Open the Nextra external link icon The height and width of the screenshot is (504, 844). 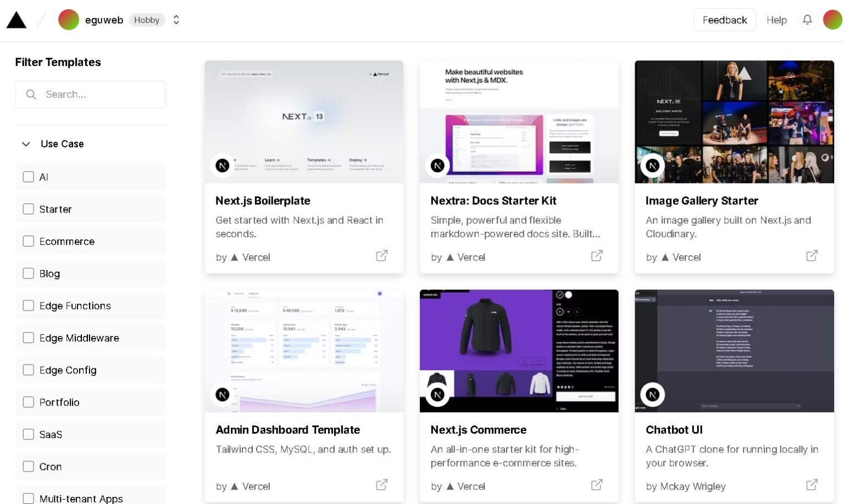click(597, 255)
